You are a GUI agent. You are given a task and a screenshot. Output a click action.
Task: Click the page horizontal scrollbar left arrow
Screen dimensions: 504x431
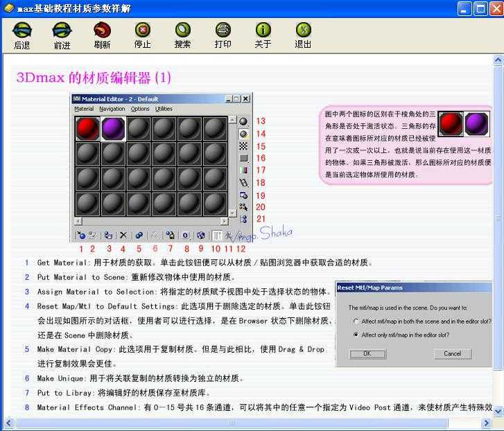click(x=9, y=422)
